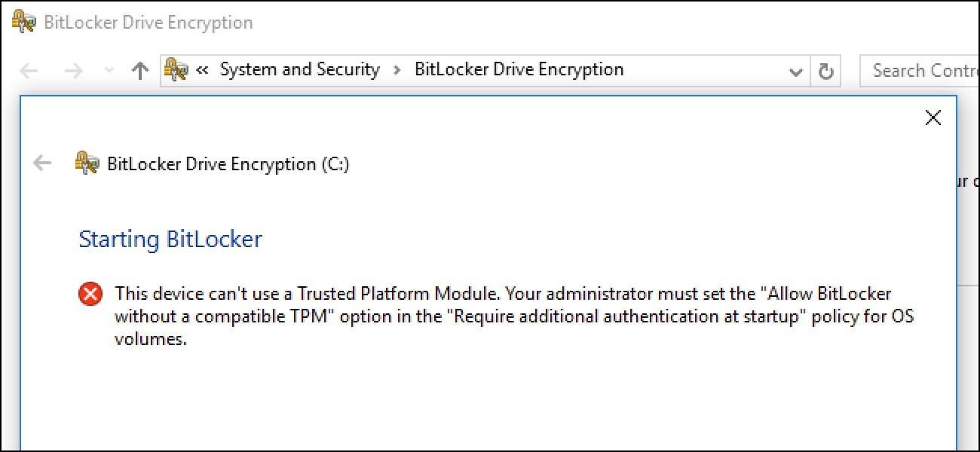The height and width of the screenshot is (452, 980).
Task: Go back using the Explorer navigation arrow
Action: (x=29, y=71)
